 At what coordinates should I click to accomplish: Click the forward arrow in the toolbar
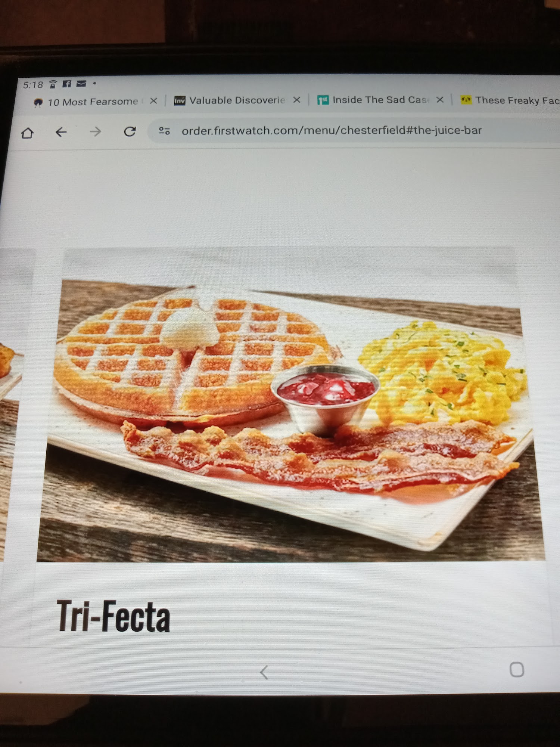[96, 131]
